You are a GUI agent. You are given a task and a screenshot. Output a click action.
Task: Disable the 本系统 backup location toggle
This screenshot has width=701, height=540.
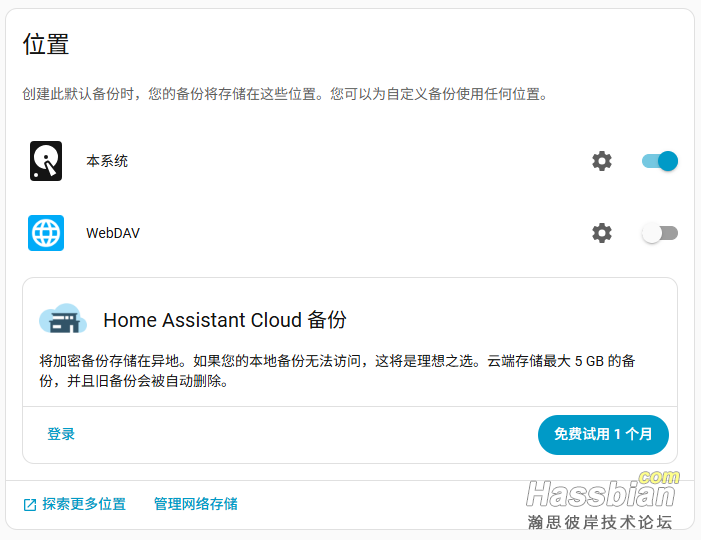(x=660, y=161)
